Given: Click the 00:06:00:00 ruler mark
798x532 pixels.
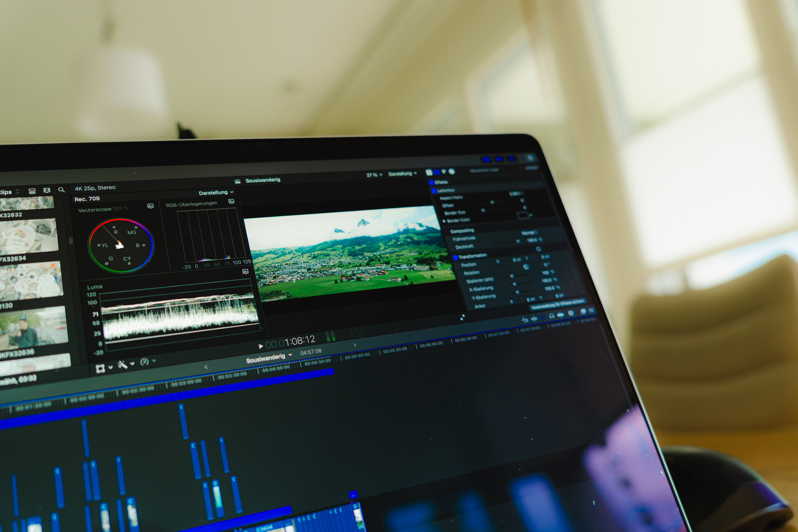Looking at the screenshot, I should coord(431,344).
